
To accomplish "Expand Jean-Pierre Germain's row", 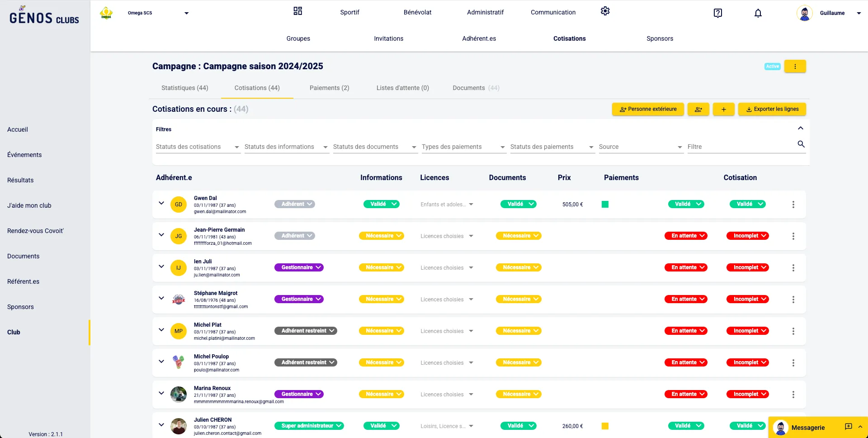I will pyautogui.click(x=161, y=235).
